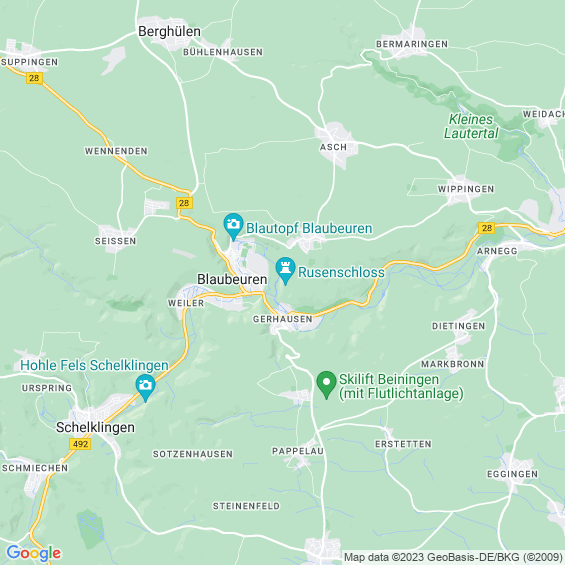This screenshot has width=565, height=565.
Task: Open the Kleines Lautertal park label
Action: pos(471,126)
